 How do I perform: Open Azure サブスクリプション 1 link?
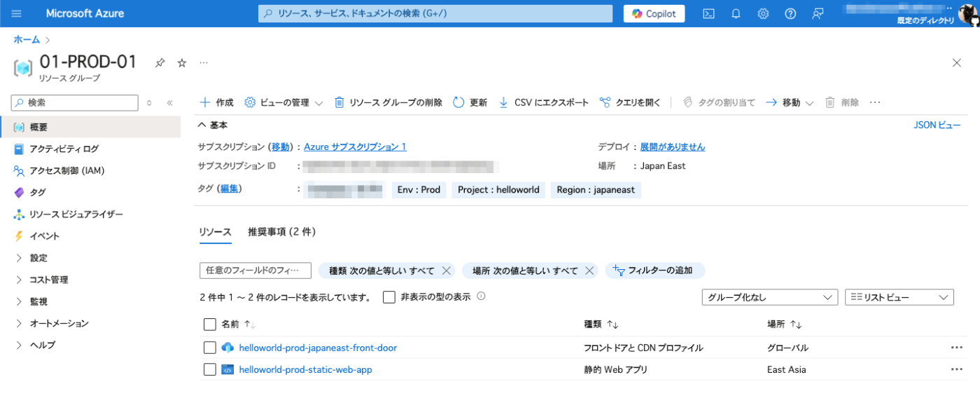[x=355, y=146]
